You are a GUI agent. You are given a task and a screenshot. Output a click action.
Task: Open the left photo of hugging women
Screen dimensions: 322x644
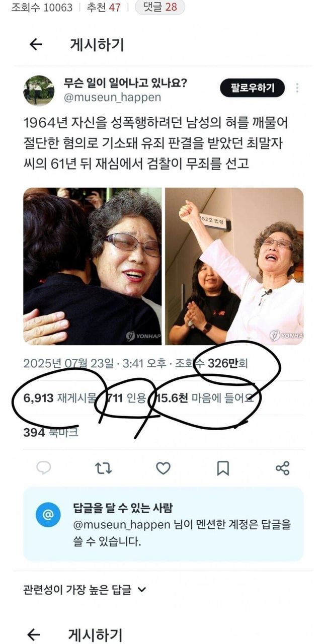[93, 266]
